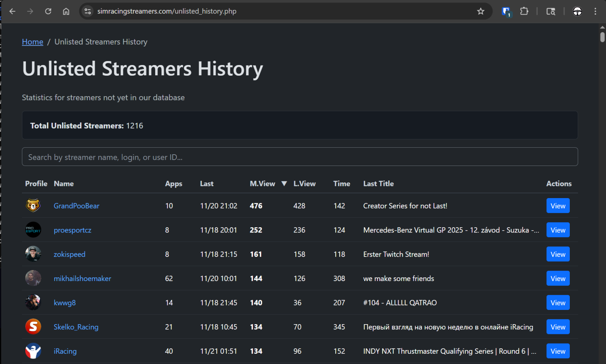
Task: Click the browser back arrow
Action: [12, 11]
